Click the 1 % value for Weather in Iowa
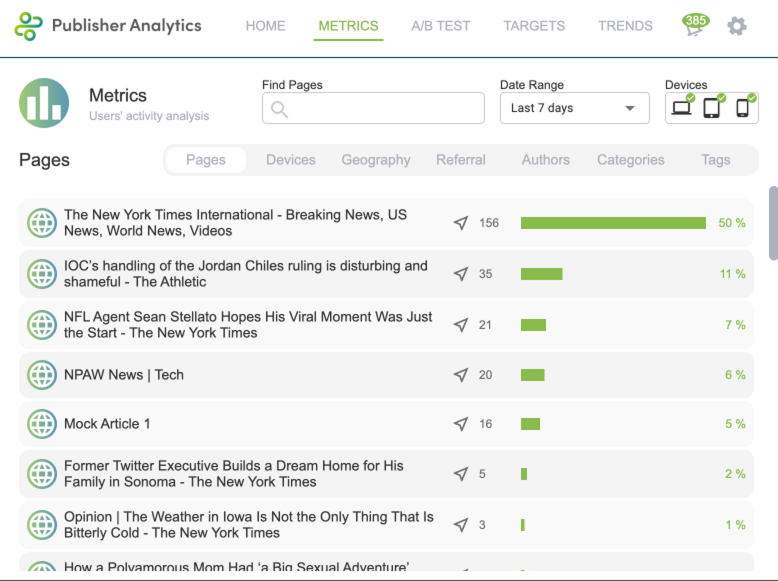Image resolution: width=778 pixels, height=581 pixels. point(735,525)
